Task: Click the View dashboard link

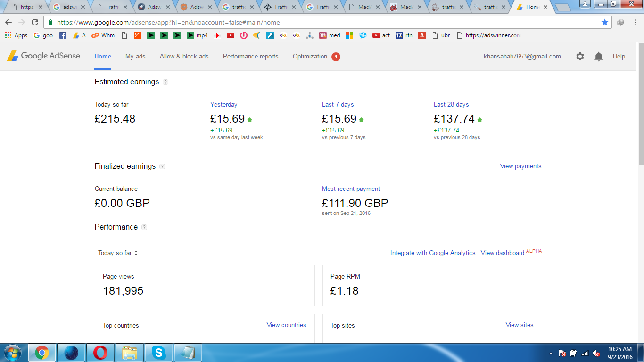Action: point(503,253)
